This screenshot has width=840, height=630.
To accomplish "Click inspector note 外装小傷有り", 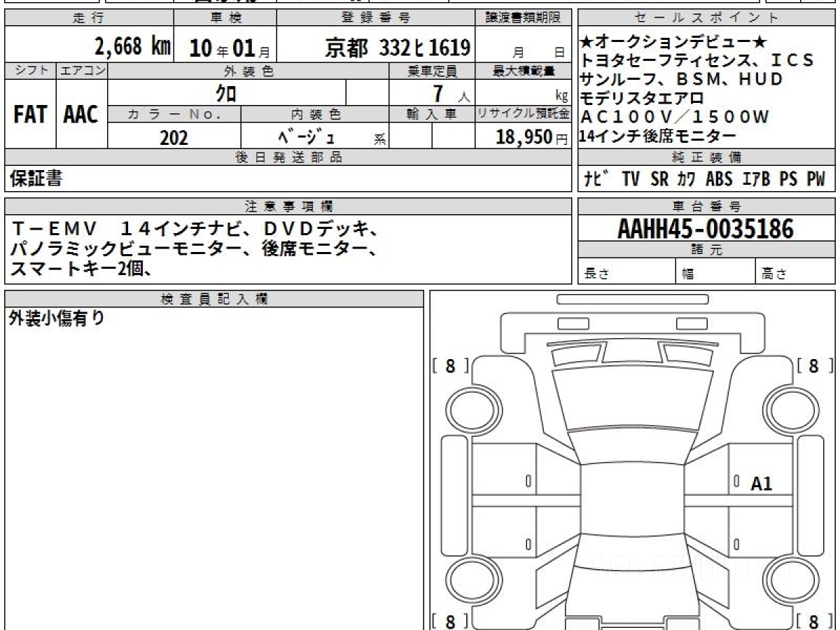I will [57, 318].
